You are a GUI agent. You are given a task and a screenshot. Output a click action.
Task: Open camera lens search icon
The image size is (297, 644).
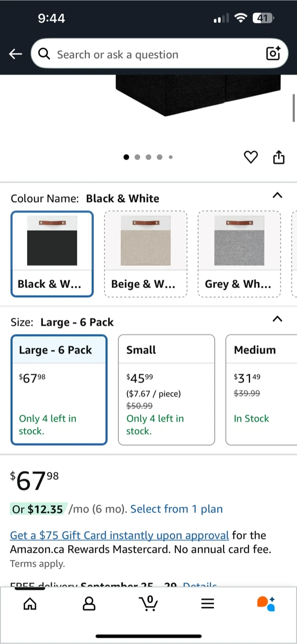(273, 54)
